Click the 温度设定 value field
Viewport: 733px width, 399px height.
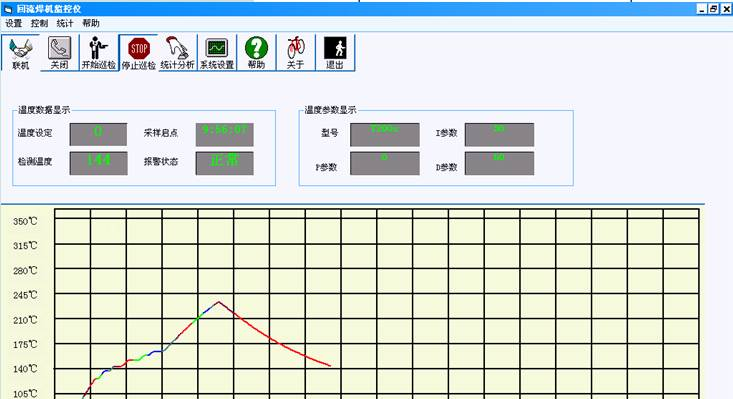pos(98,134)
